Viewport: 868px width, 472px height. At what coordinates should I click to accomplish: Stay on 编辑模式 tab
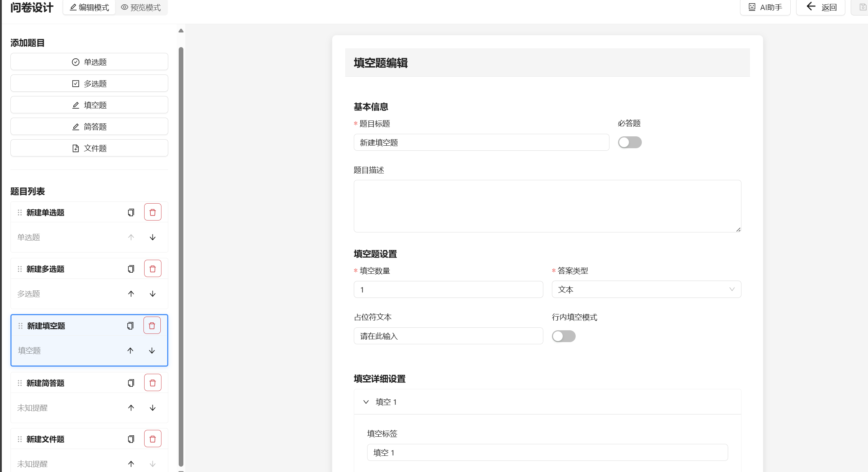[x=89, y=7]
